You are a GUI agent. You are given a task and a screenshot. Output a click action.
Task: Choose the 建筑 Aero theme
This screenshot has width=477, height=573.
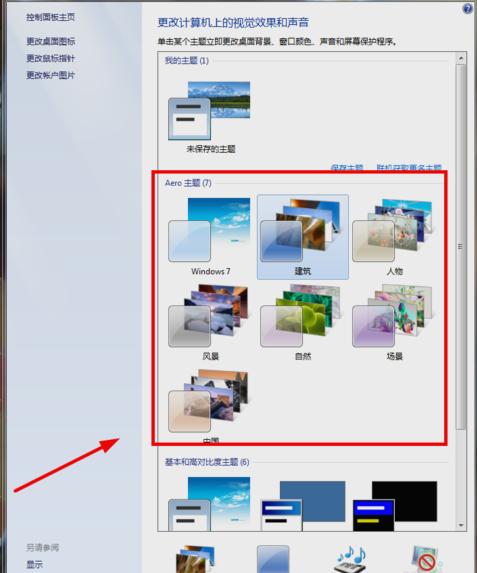303,237
